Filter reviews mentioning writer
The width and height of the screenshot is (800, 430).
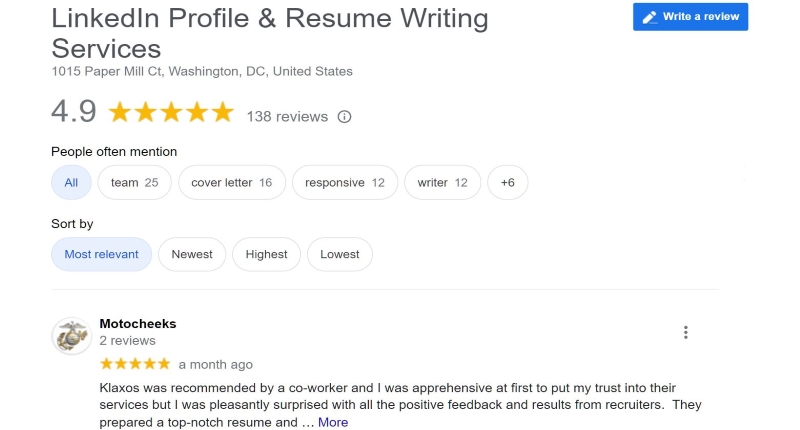point(442,183)
